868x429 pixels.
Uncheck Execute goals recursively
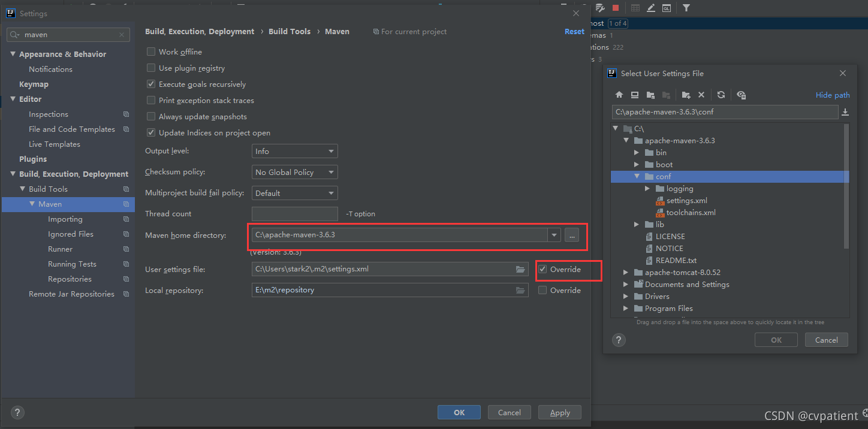pyautogui.click(x=151, y=84)
